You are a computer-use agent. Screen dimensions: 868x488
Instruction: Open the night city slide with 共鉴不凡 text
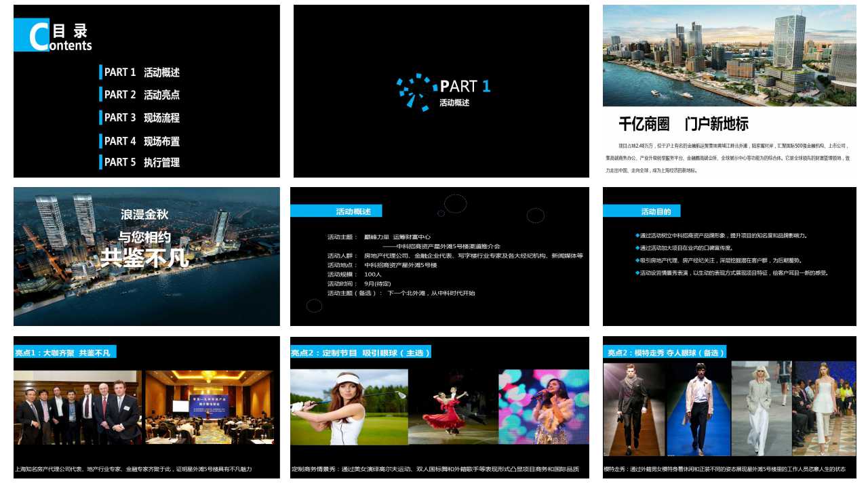[x=146, y=256]
